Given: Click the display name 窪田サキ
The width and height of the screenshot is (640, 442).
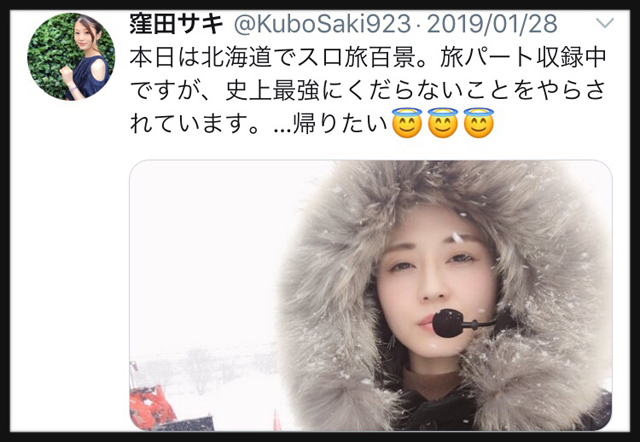Looking at the screenshot, I should (x=176, y=24).
